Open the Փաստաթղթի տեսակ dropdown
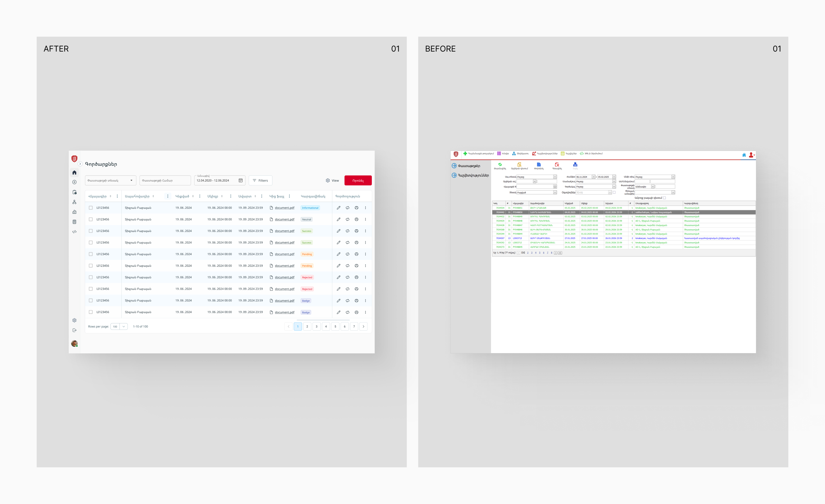 click(111, 180)
